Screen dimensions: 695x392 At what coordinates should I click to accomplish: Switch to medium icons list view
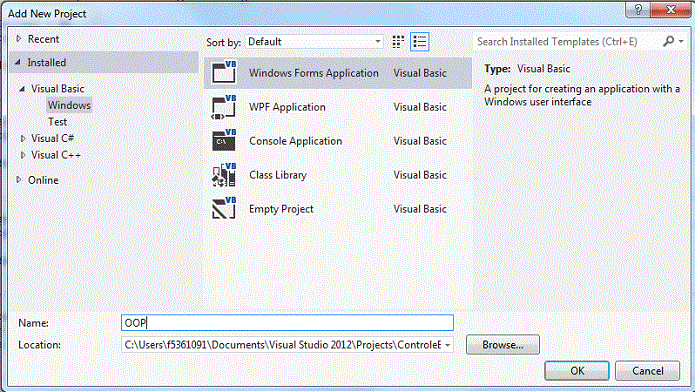tap(419, 42)
